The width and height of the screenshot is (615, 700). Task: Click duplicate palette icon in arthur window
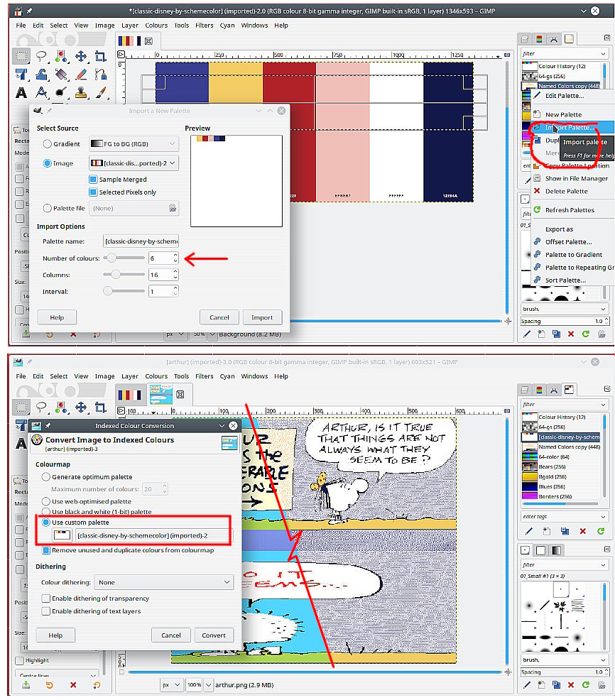[x=565, y=531]
